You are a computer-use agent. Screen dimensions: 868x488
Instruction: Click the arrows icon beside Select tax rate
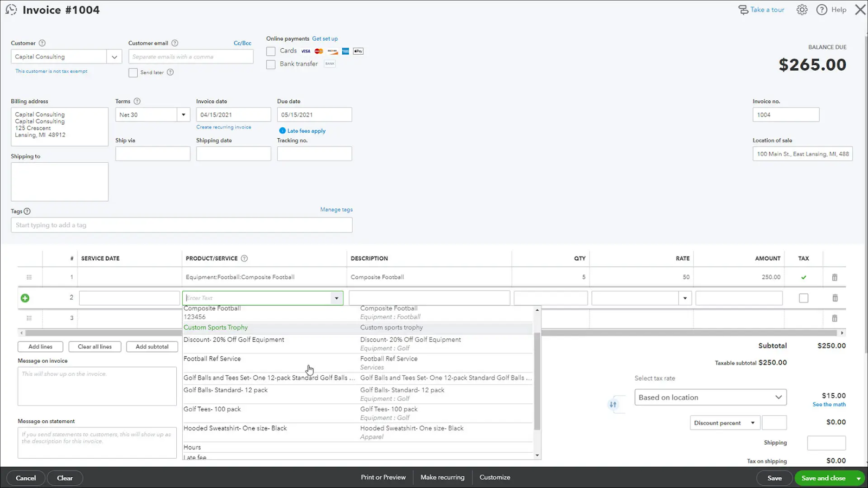[x=614, y=404]
